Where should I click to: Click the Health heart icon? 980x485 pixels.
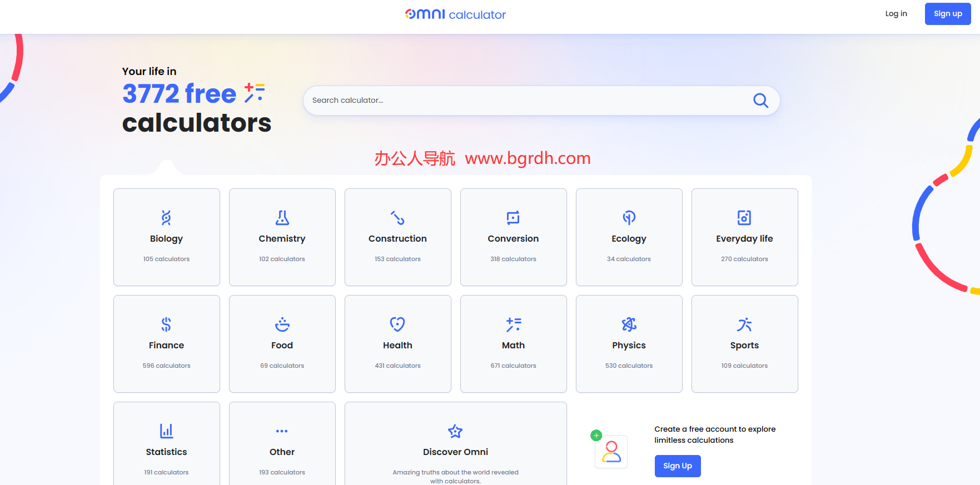397,324
